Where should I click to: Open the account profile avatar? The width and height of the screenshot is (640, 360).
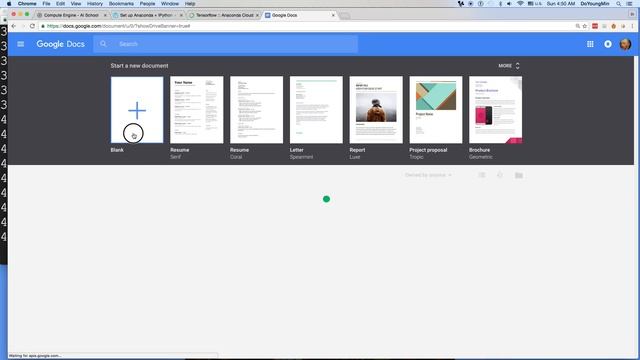coord(625,44)
